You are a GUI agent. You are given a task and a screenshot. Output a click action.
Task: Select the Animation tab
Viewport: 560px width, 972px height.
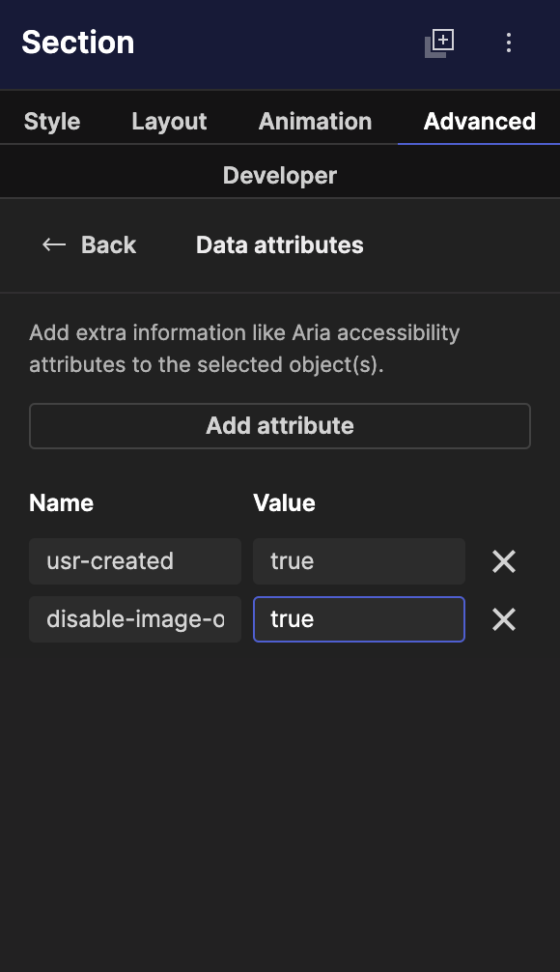click(x=315, y=121)
